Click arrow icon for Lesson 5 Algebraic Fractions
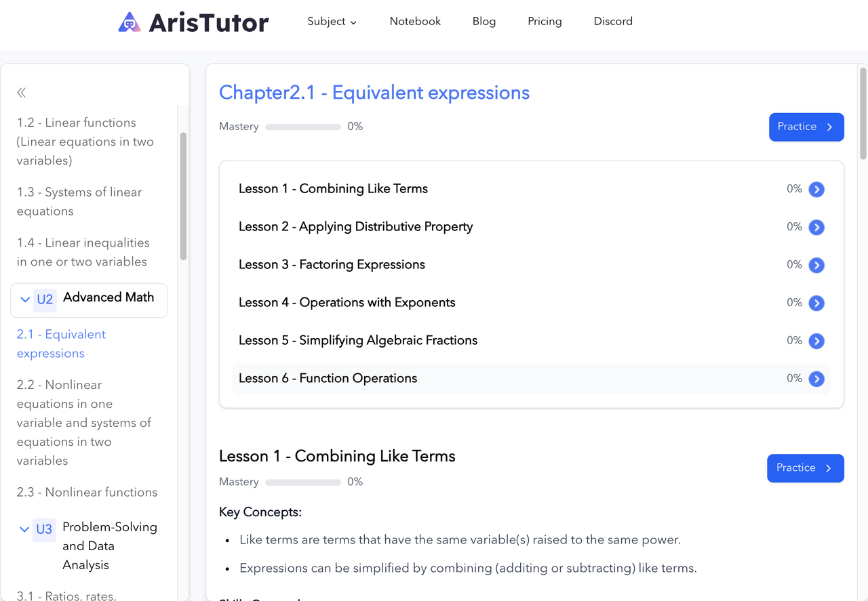The width and height of the screenshot is (868, 601). [816, 341]
